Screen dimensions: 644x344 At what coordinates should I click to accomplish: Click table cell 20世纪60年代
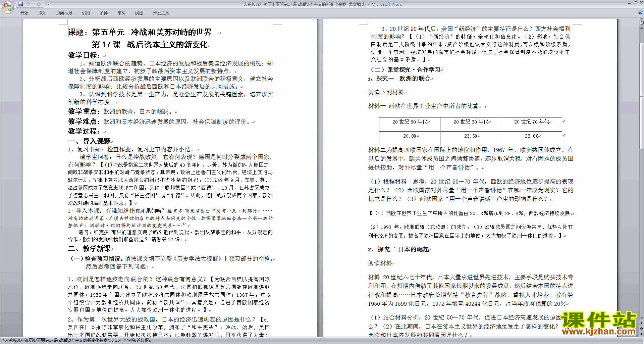coord(471,124)
